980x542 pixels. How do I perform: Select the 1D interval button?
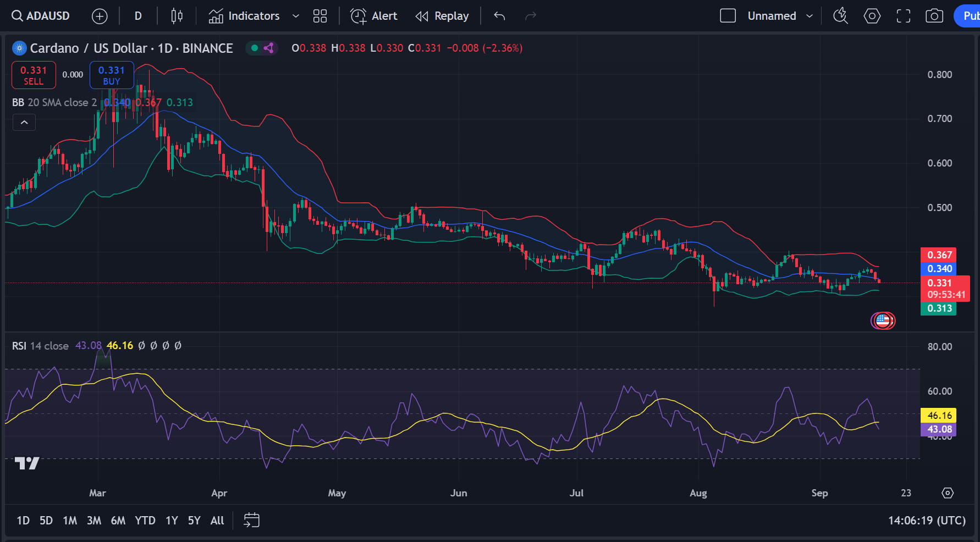[x=23, y=520]
